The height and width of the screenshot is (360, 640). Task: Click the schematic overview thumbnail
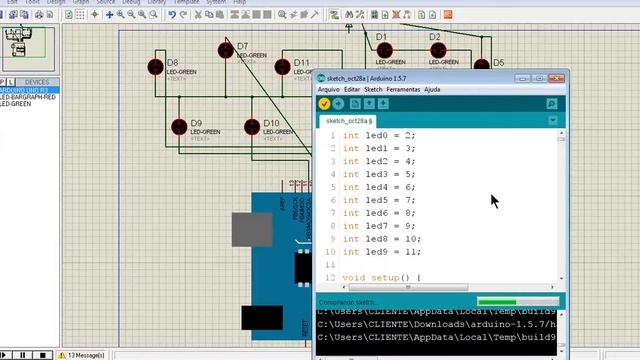tap(29, 49)
